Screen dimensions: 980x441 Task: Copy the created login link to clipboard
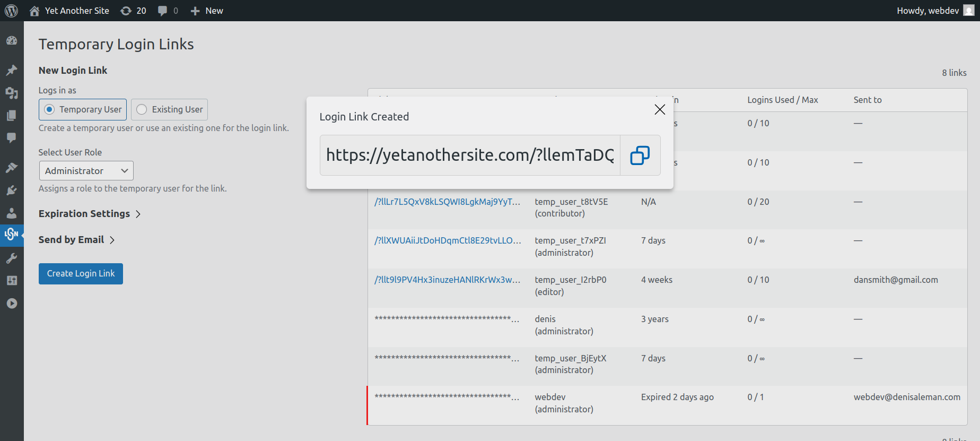click(640, 155)
